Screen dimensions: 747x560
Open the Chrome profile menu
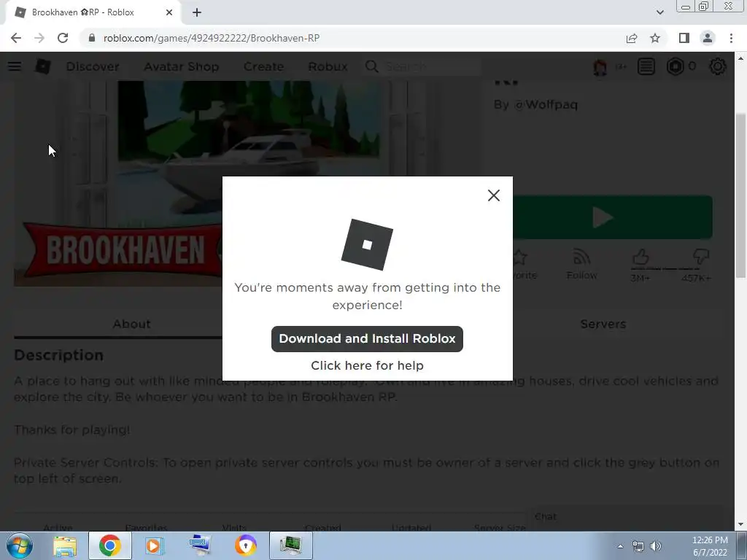click(x=708, y=38)
